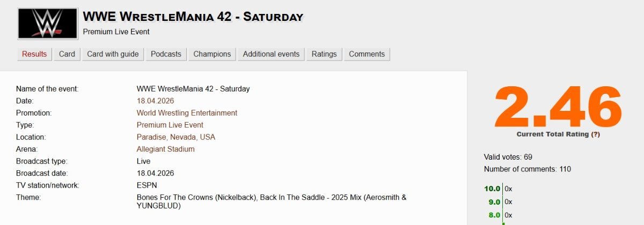Switch to the Card tab
This screenshot has height=225, width=644.
coord(67,54)
